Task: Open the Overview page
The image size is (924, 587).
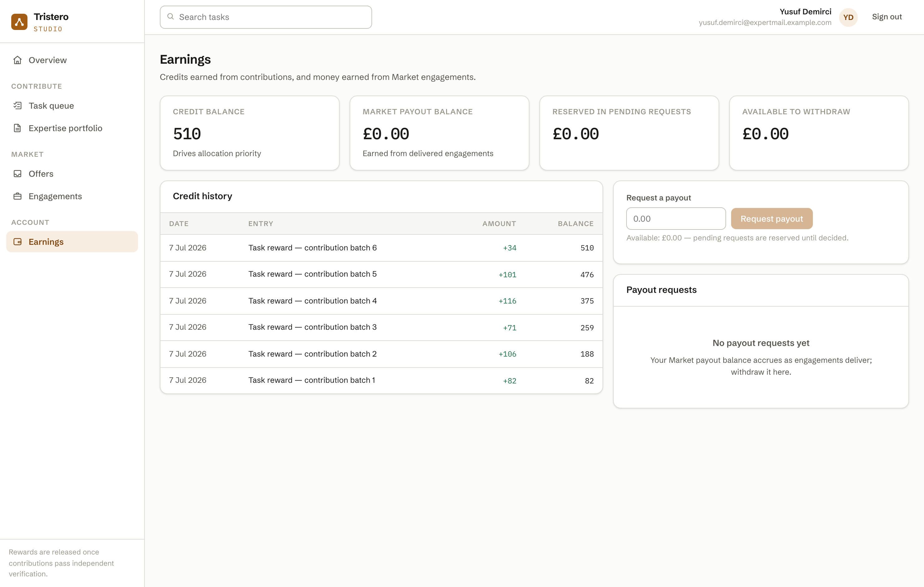Action: pos(72,60)
